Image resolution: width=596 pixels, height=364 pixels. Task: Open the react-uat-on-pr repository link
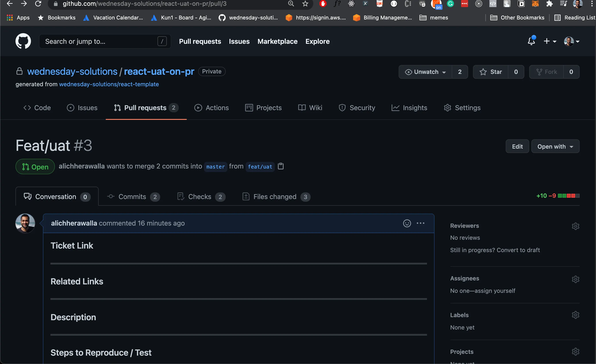(159, 71)
